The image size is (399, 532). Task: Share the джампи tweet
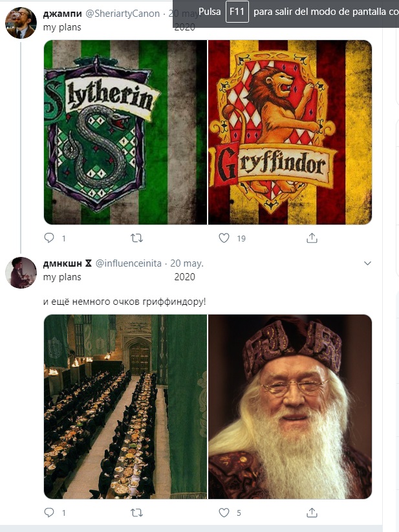click(x=312, y=238)
